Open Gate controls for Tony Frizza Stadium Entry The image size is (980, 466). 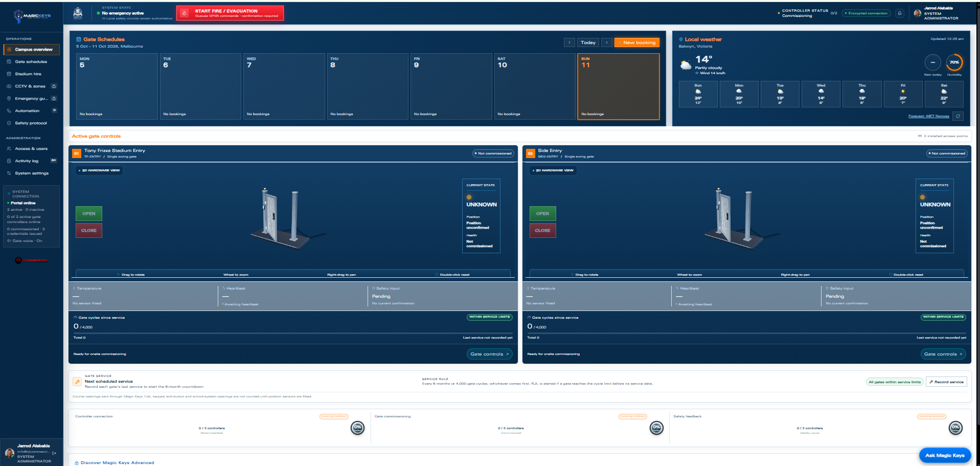(x=490, y=354)
